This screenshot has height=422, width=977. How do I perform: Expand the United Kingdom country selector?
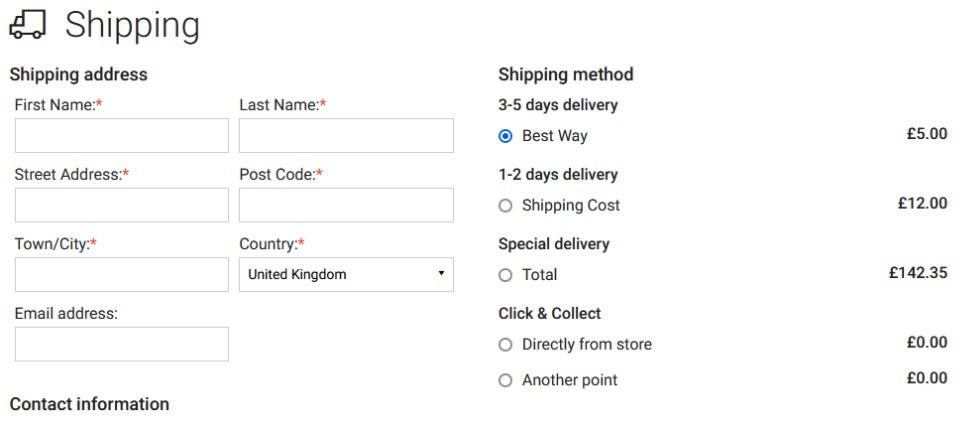point(346,275)
